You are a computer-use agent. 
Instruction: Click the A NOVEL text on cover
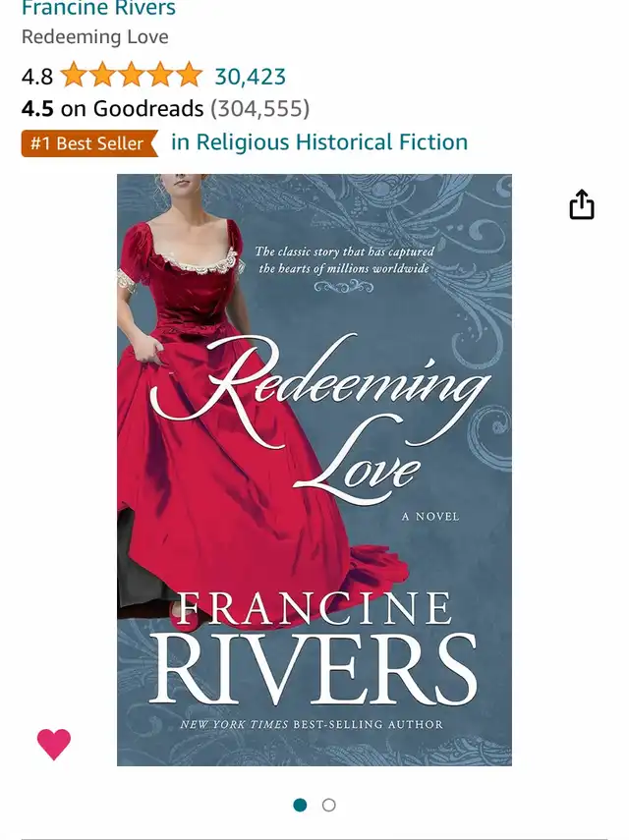click(430, 517)
